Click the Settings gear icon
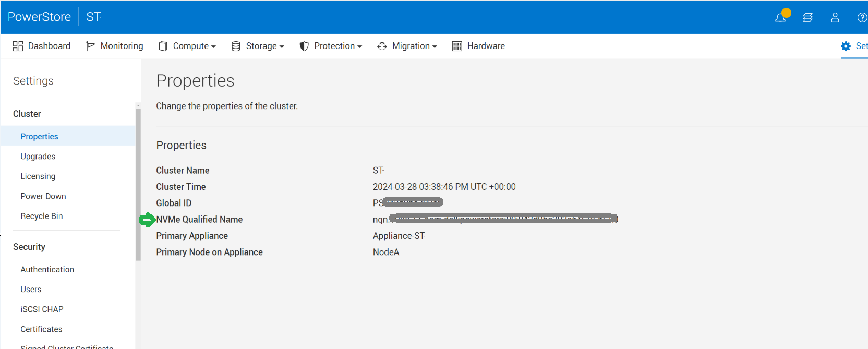The width and height of the screenshot is (868, 349). coord(846,46)
